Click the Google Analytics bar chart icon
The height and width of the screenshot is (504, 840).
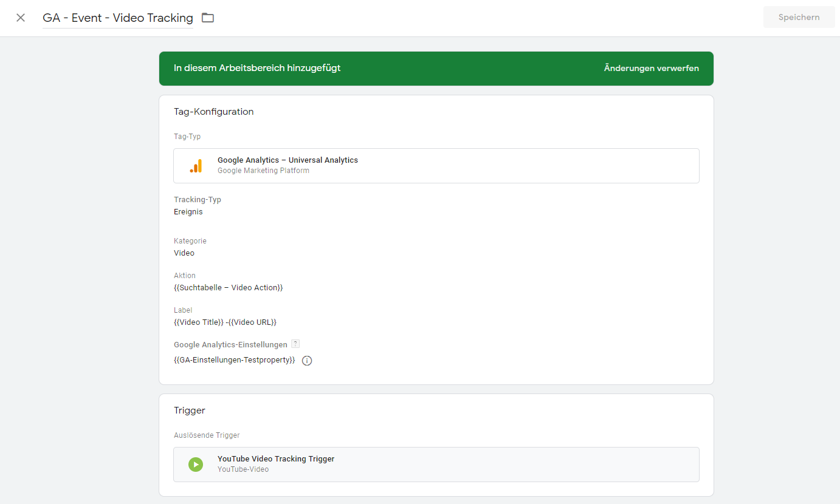click(x=196, y=166)
